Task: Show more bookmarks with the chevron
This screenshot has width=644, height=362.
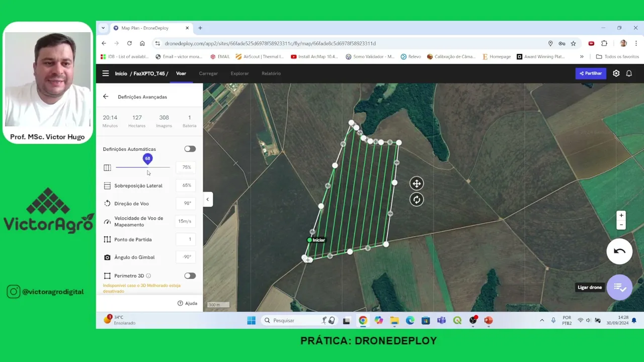Action: click(582, 57)
